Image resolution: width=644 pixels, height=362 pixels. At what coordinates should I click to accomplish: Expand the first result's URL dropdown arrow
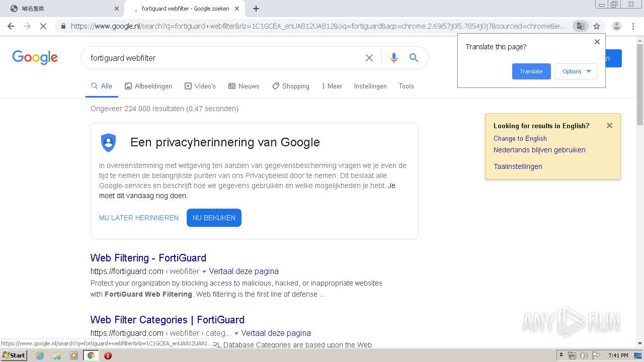(x=204, y=271)
